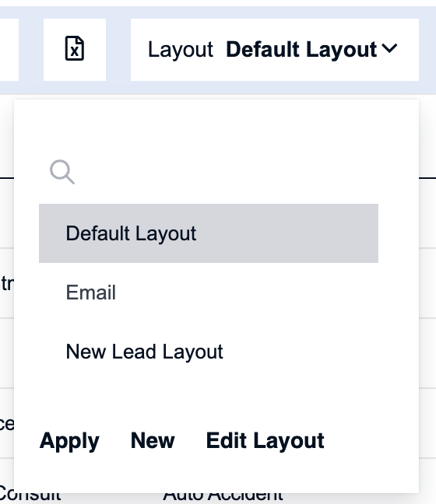Click the Excel export file icon
The height and width of the screenshot is (504, 436).
pos(75,49)
